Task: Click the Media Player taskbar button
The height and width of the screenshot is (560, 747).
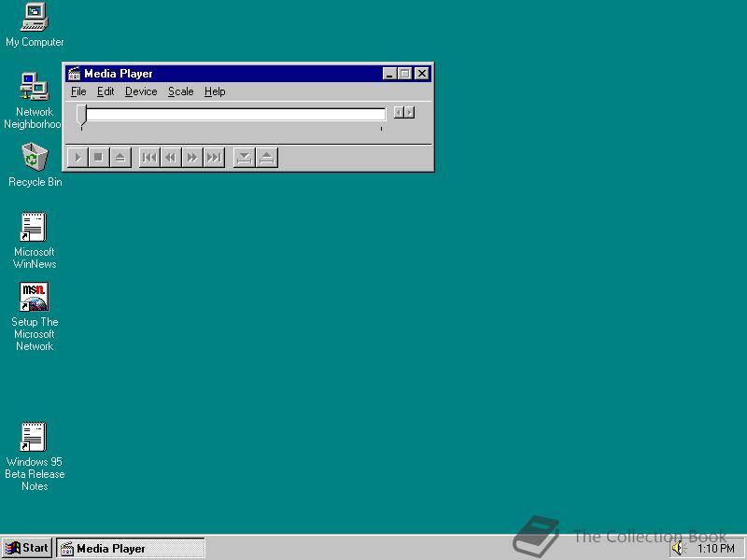Action: click(131, 548)
